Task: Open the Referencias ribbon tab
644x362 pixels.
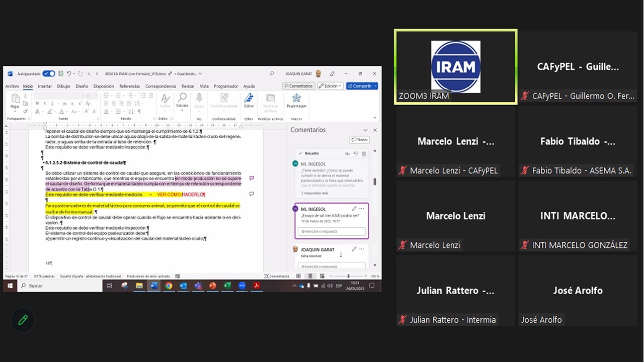Action: 129,86
